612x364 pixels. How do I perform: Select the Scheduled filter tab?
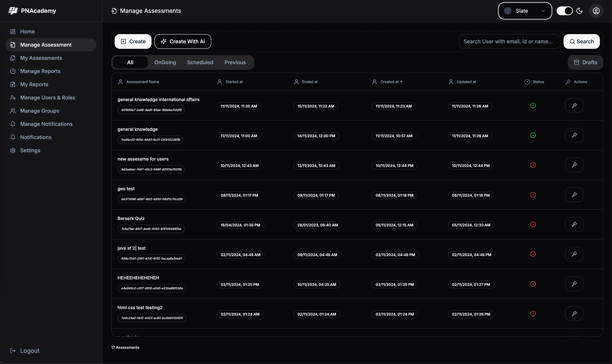click(200, 62)
